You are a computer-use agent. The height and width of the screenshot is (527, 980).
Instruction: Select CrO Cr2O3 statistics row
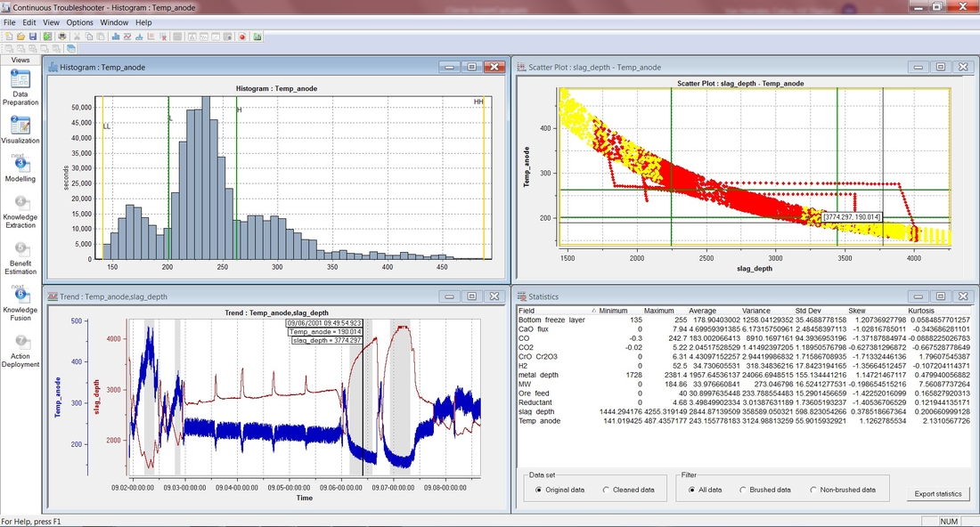[x=745, y=357]
